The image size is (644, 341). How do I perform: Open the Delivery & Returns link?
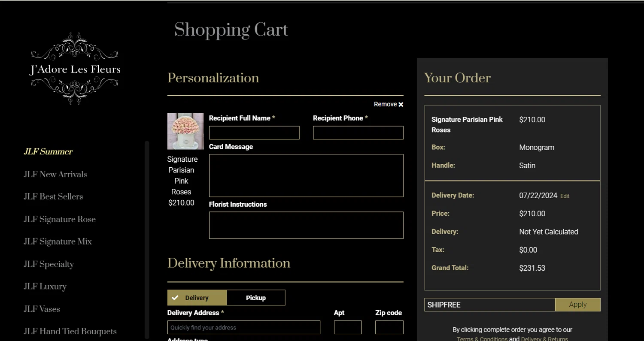click(x=544, y=339)
